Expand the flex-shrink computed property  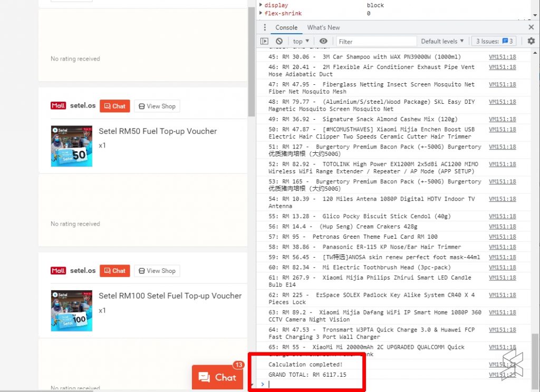coord(261,13)
